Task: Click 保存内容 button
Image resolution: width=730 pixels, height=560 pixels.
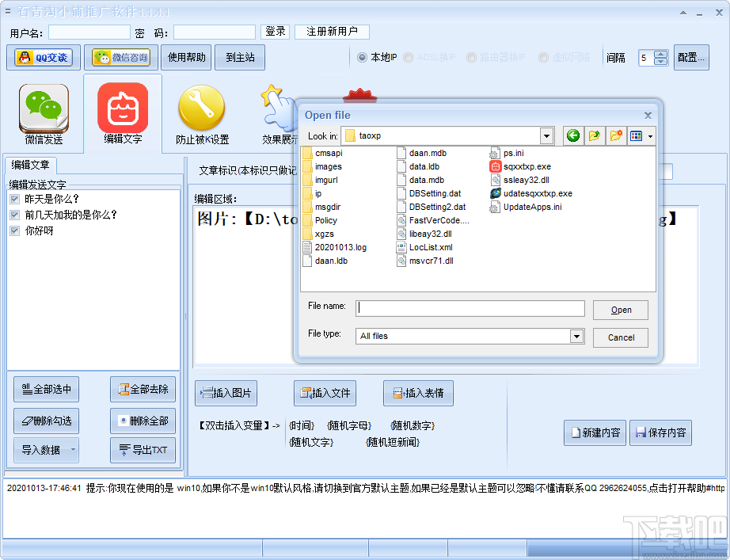Action: (x=660, y=432)
